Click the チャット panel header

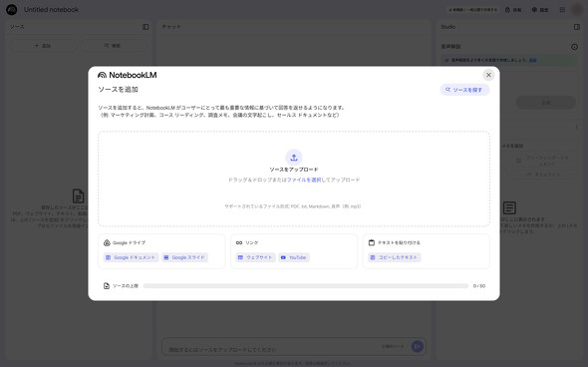[x=171, y=27]
